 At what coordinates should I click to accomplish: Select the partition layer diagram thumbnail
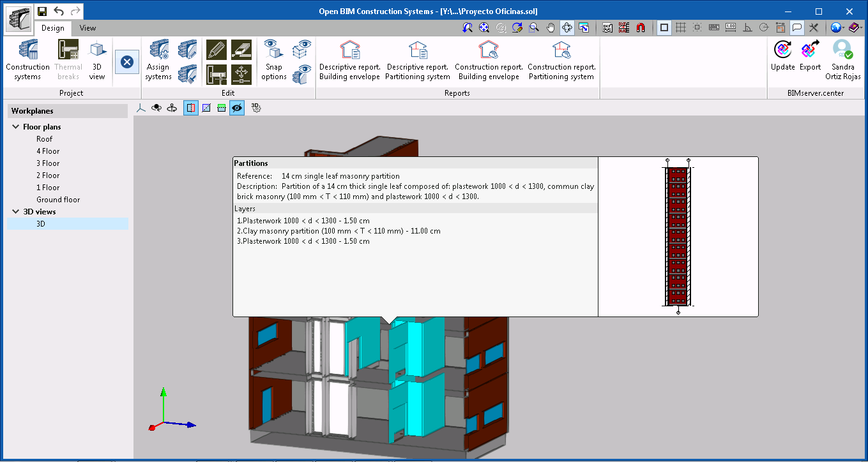point(678,236)
